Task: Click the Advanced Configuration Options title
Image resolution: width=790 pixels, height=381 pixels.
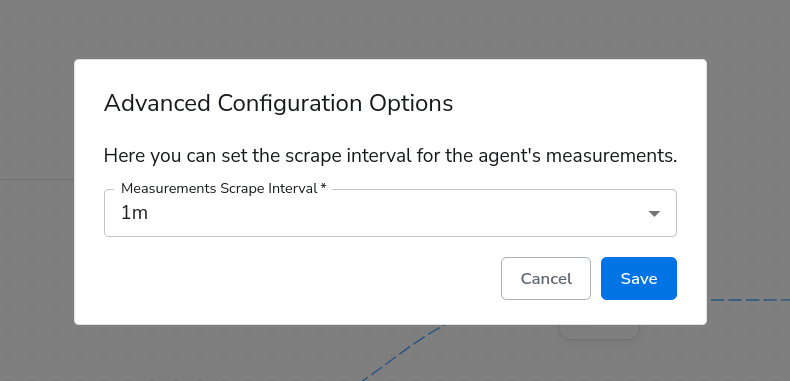Action: pyautogui.click(x=278, y=103)
